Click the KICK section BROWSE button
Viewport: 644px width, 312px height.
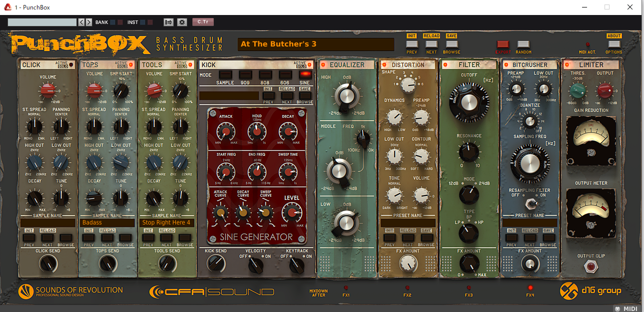coord(304,95)
